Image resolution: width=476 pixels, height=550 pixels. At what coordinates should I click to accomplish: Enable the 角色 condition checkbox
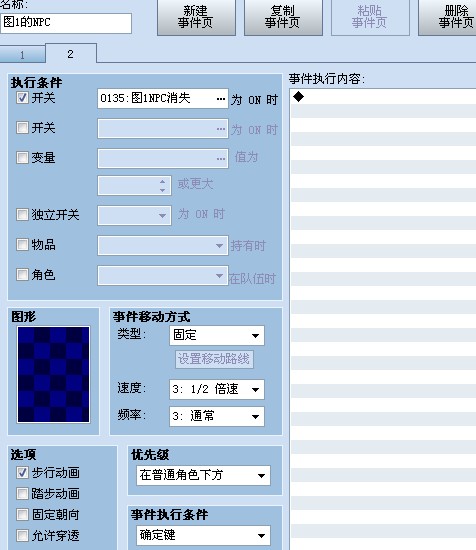click(22, 274)
